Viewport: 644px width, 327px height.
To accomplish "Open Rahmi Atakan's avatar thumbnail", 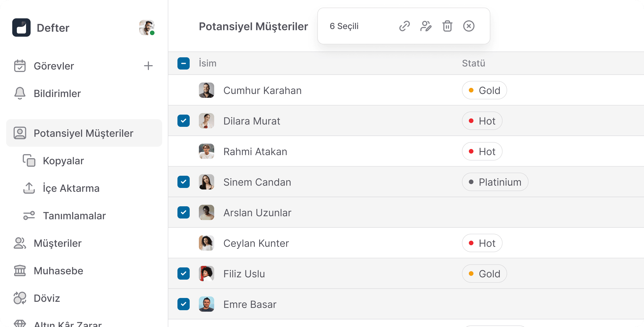I will point(207,151).
